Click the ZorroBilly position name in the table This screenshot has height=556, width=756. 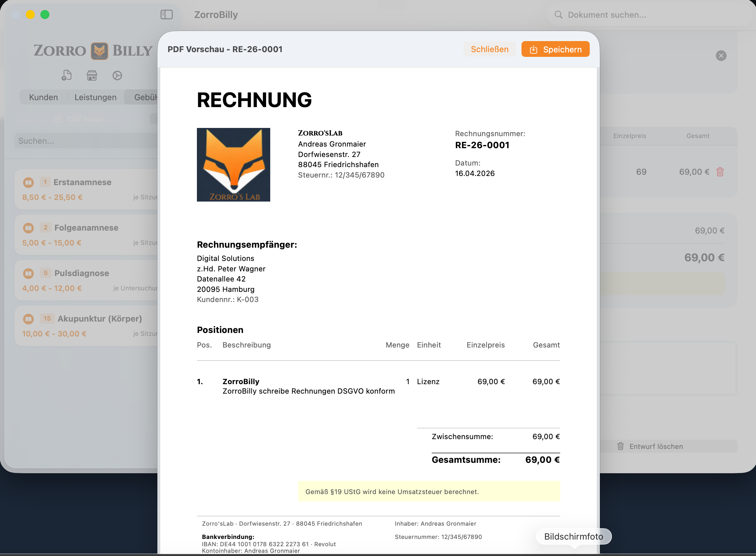(241, 381)
